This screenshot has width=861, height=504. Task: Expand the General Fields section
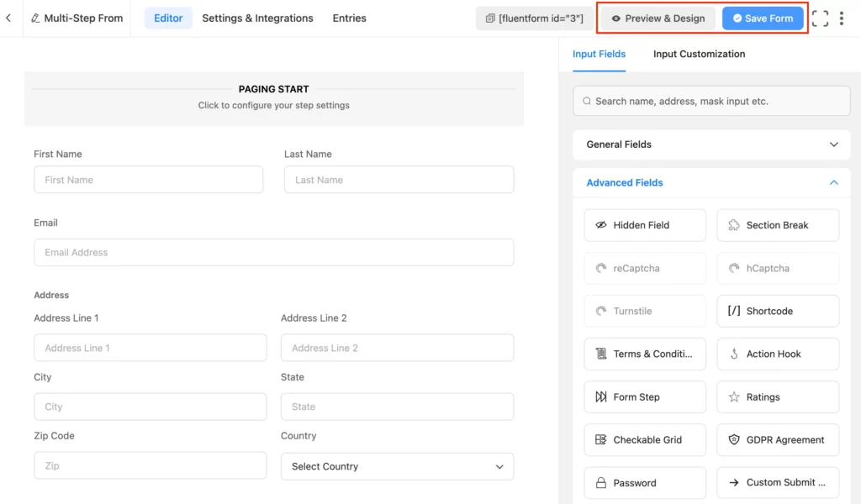click(834, 144)
